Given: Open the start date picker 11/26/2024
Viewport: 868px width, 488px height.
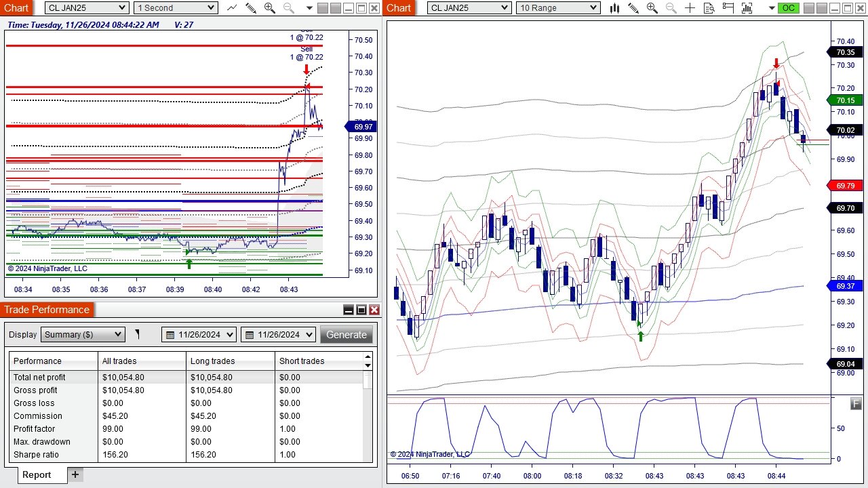Looking at the screenshot, I should [x=199, y=334].
